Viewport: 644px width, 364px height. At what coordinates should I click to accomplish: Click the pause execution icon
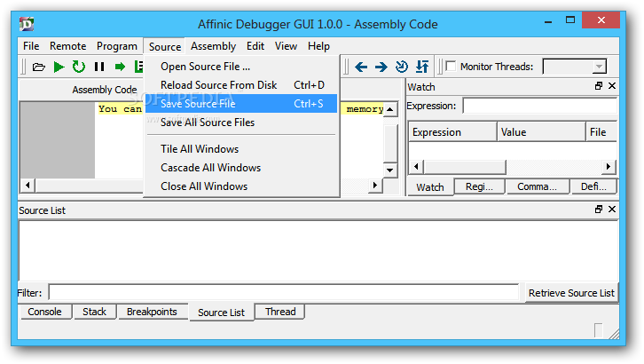point(99,67)
